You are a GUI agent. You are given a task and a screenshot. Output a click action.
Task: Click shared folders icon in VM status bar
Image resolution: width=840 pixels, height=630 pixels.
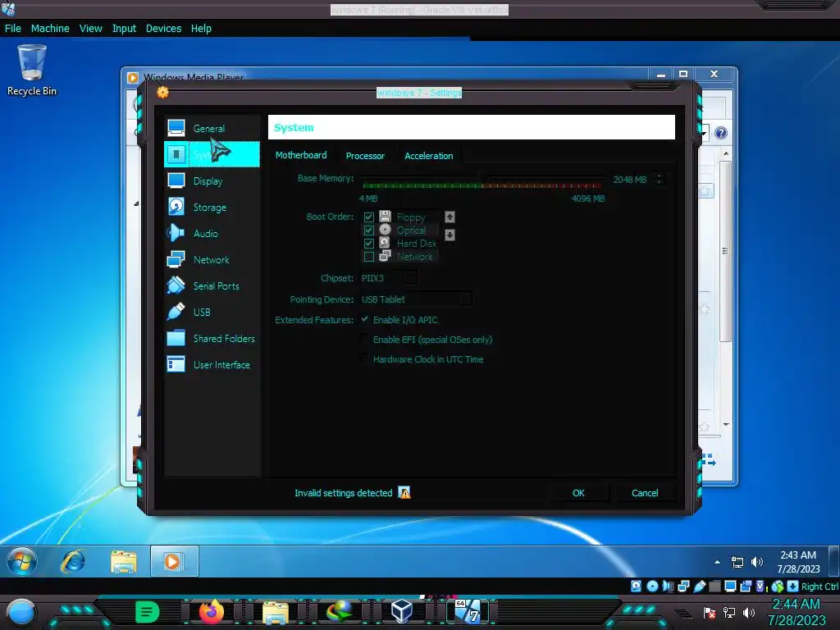(x=714, y=586)
